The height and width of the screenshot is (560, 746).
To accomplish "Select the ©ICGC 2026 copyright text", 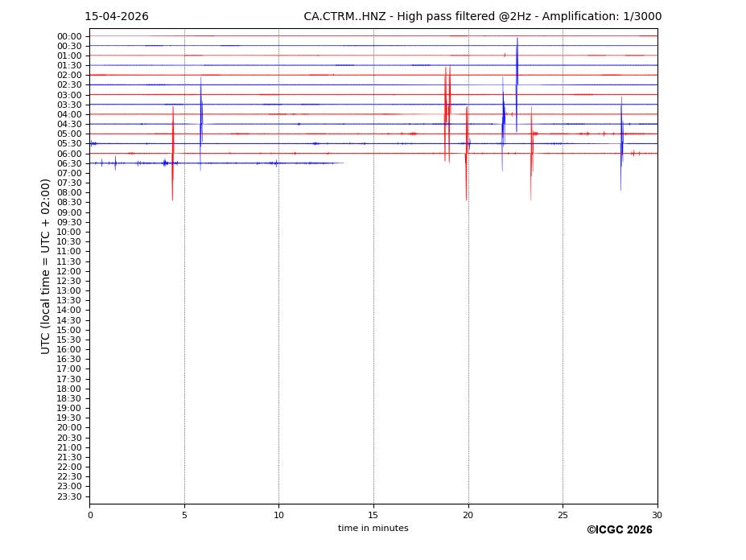I will 619,530.
